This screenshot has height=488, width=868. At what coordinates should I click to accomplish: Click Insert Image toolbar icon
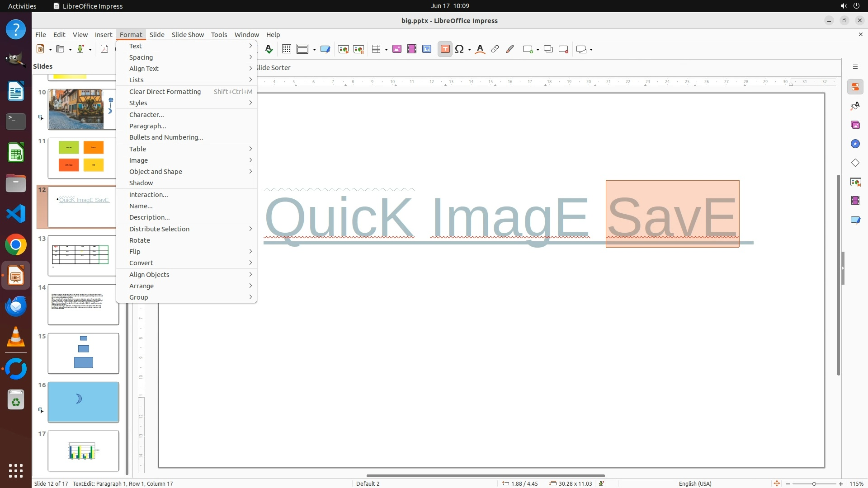click(396, 49)
